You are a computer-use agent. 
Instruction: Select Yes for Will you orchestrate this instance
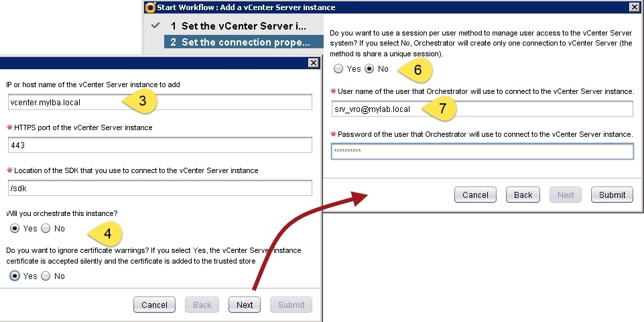click(x=15, y=228)
